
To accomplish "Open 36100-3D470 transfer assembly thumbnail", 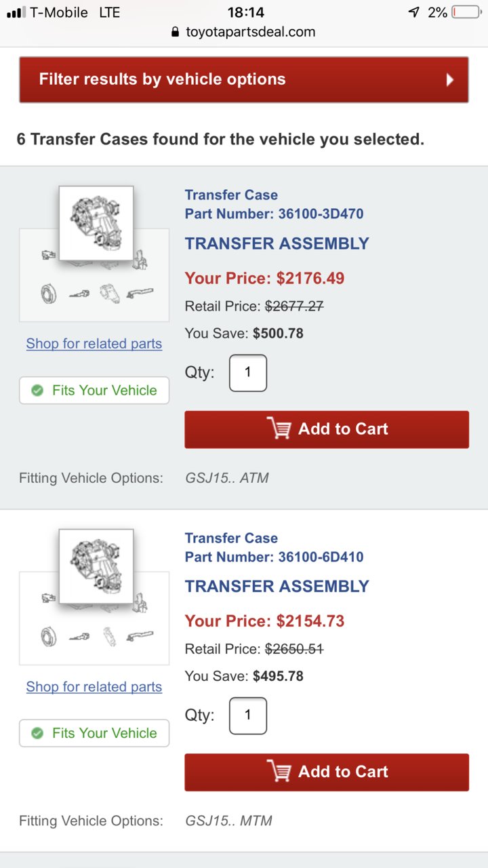I will [x=96, y=223].
